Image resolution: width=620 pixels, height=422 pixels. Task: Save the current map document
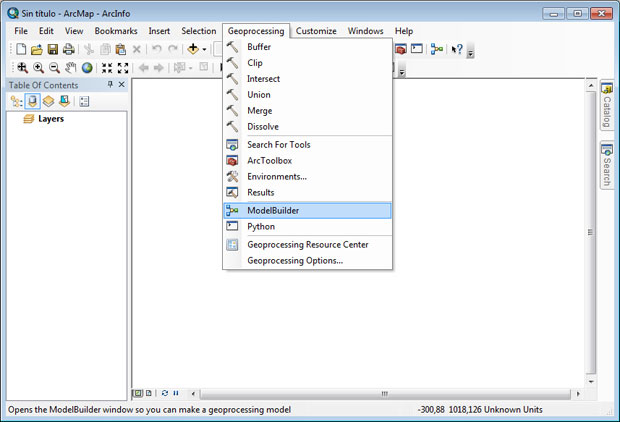click(x=53, y=49)
